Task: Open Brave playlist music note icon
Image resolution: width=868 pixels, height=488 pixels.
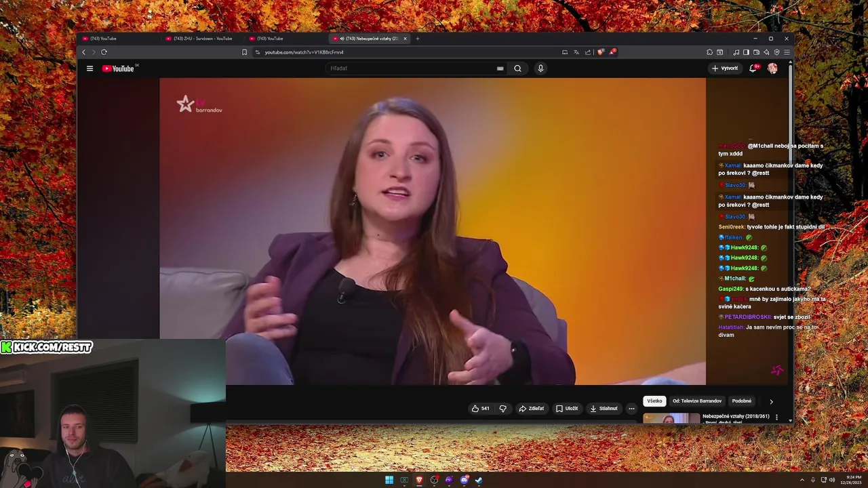Action: coord(736,52)
